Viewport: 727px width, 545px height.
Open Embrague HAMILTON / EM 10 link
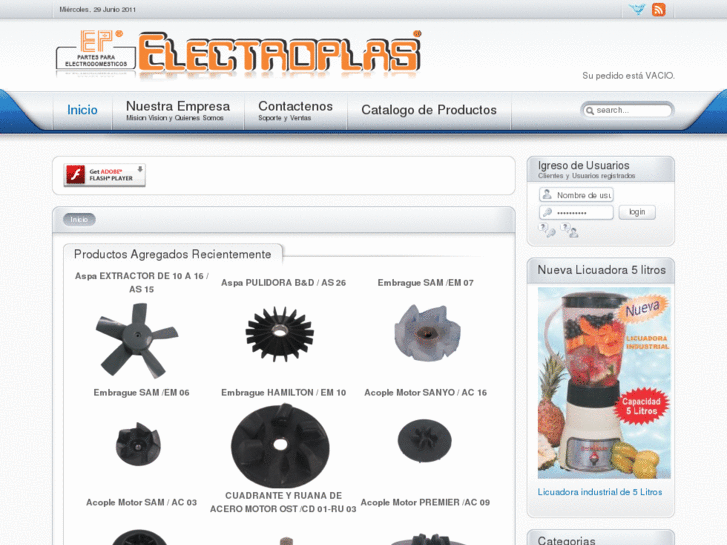point(283,392)
